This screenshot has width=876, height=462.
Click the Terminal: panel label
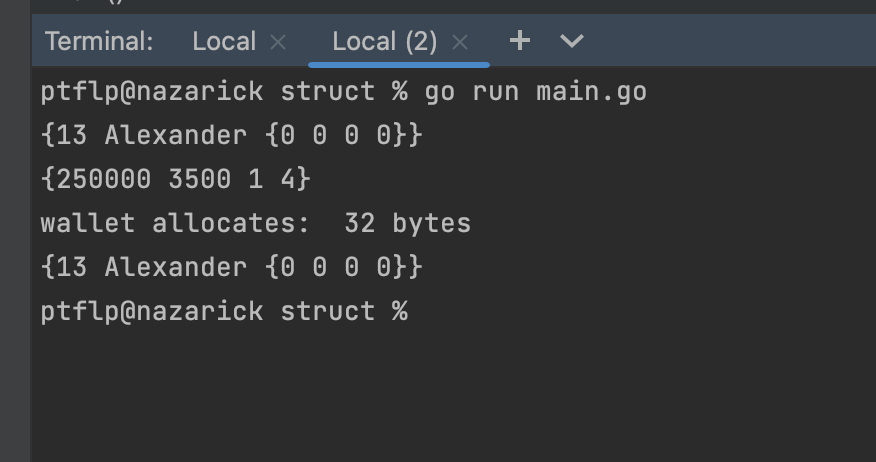pyautogui.click(x=99, y=42)
